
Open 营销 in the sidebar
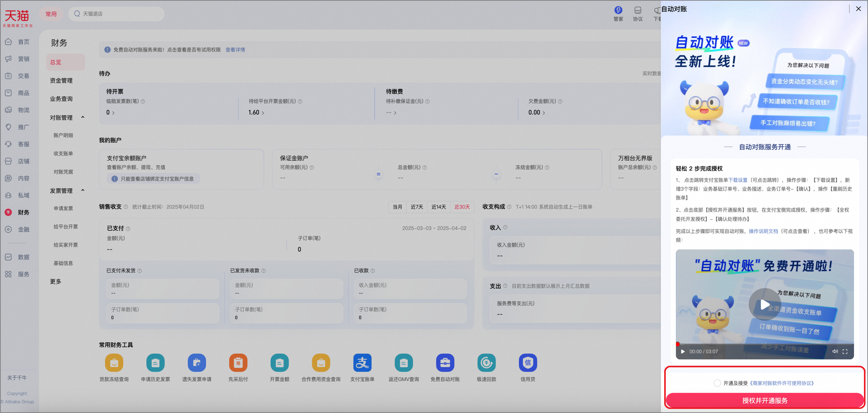point(17,59)
